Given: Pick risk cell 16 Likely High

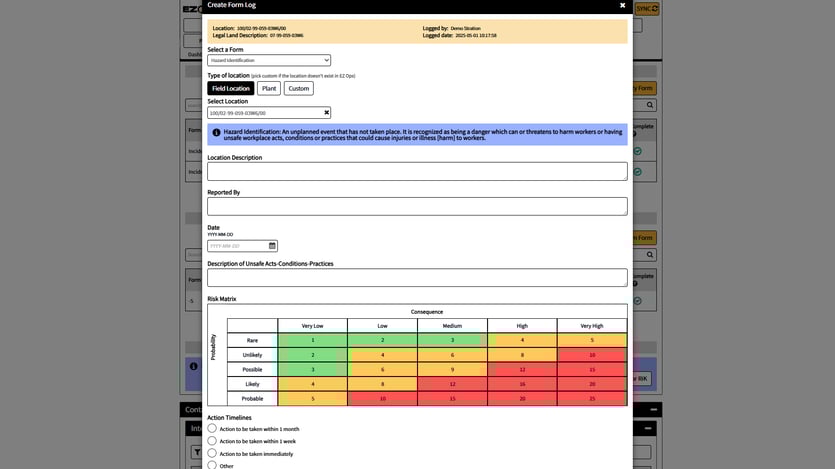Looking at the screenshot, I should coord(522,384).
